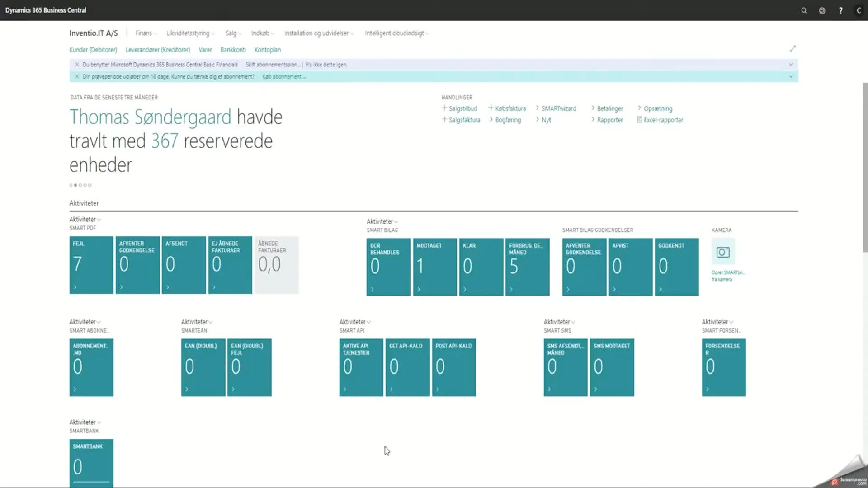Expand the Rapporter actions
This screenshot has height=488, width=868.
coord(607,120)
